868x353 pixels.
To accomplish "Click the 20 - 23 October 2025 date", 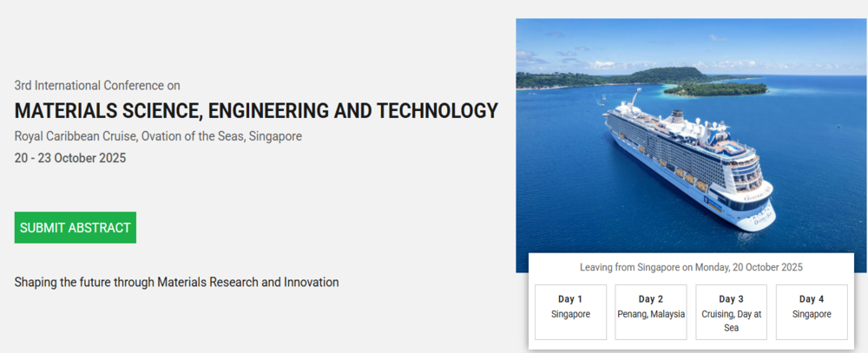I will coord(70,158).
